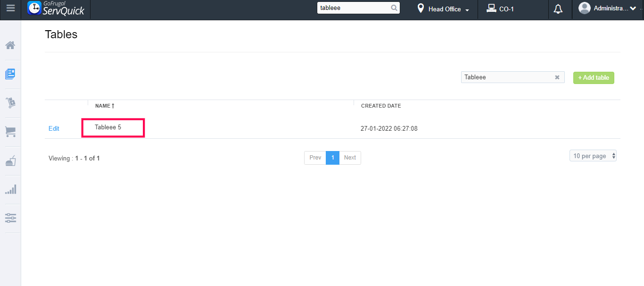The width and height of the screenshot is (644, 286).
Task: Click the Tables page heading
Action: [x=61, y=34]
